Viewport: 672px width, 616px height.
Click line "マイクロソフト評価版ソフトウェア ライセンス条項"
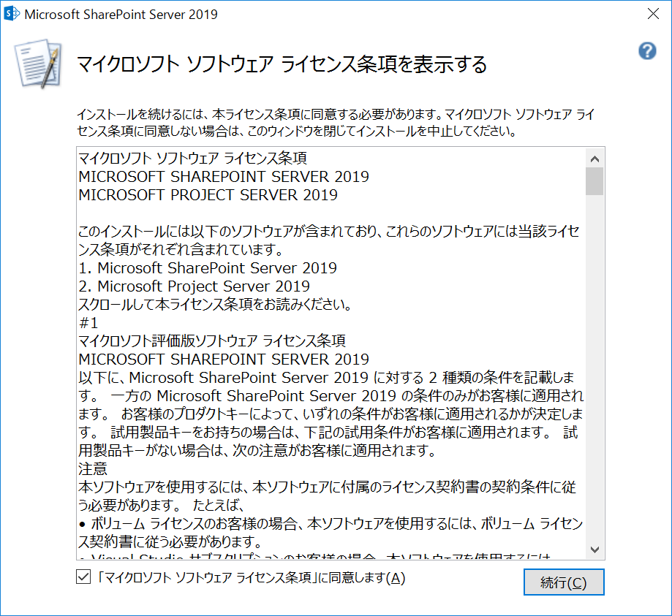[x=212, y=341]
